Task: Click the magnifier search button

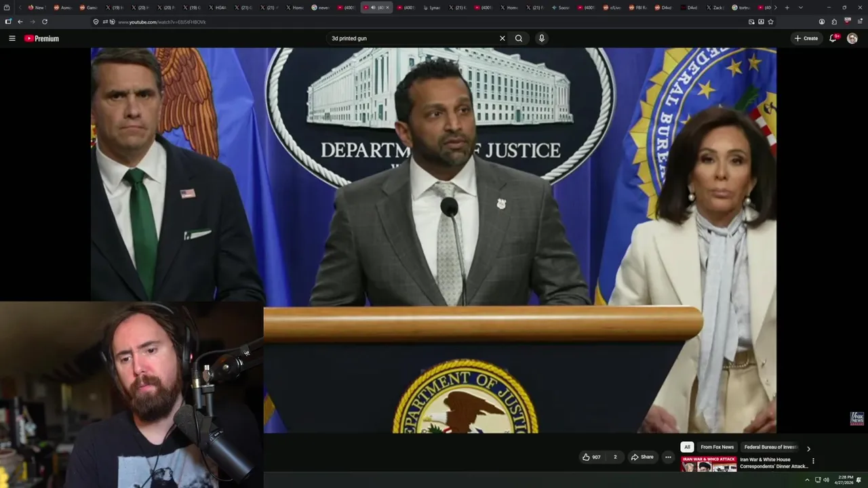Action: [519, 39]
